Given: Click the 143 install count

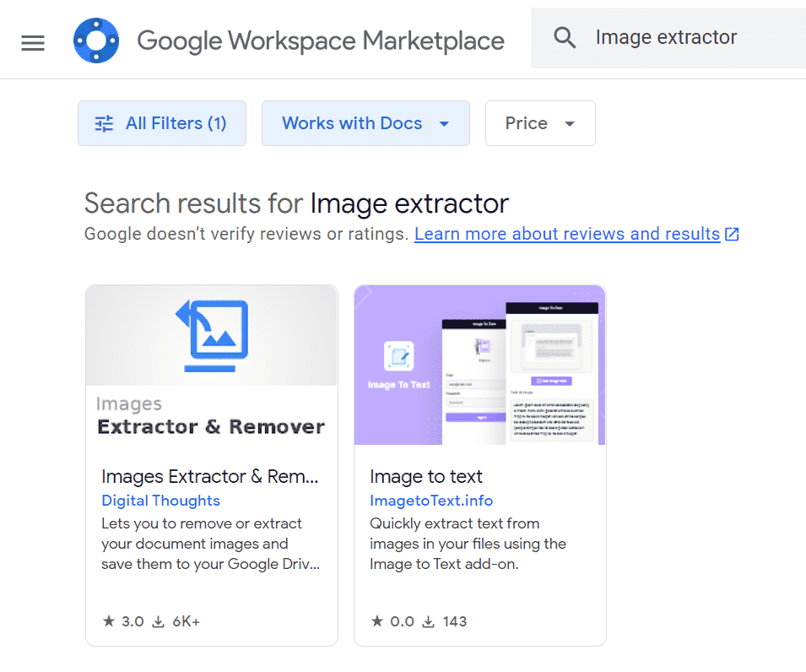Looking at the screenshot, I should point(455,621).
